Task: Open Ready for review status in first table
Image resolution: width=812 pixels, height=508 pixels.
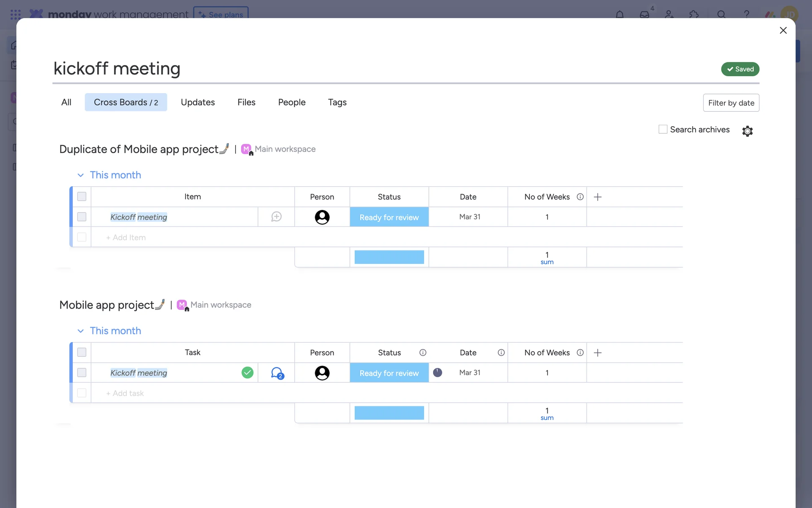Action: 389,217
